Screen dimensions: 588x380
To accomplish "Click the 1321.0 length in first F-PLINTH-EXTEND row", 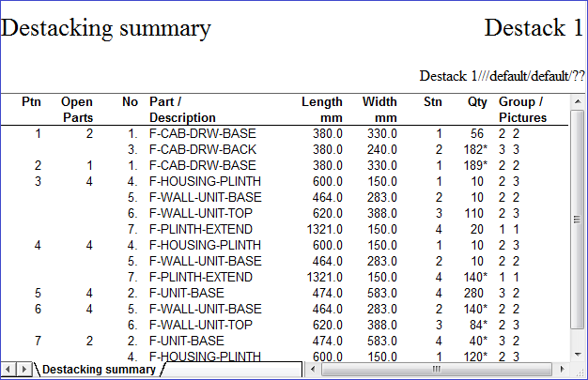I will click(x=321, y=229).
